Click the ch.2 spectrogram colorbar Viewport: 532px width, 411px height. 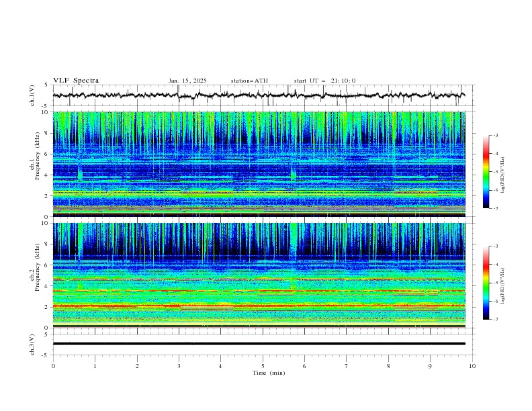point(486,283)
